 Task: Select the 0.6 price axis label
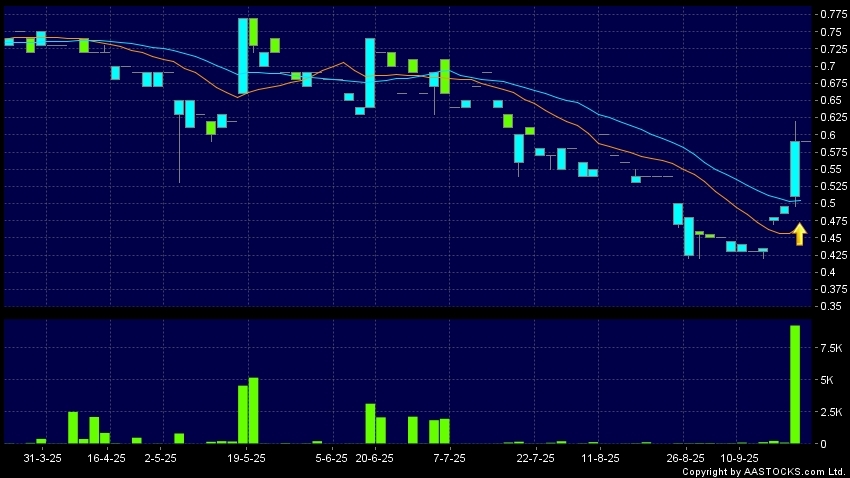click(x=828, y=135)
